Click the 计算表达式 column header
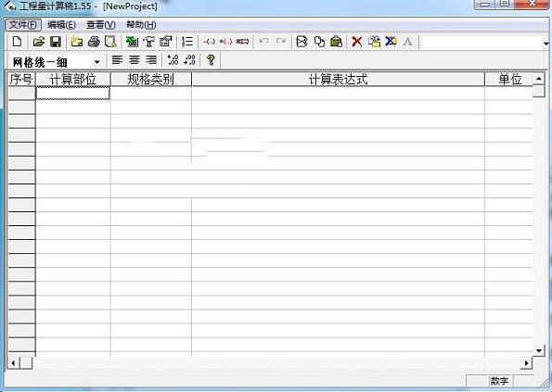The width and height of the screenshot is (552, 392). click(338, 79)
